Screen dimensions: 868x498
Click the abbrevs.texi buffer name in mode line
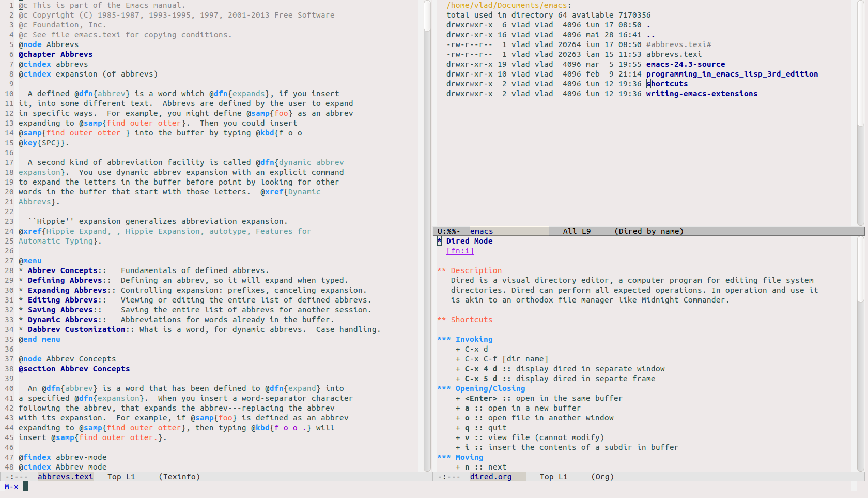[65, 477]
